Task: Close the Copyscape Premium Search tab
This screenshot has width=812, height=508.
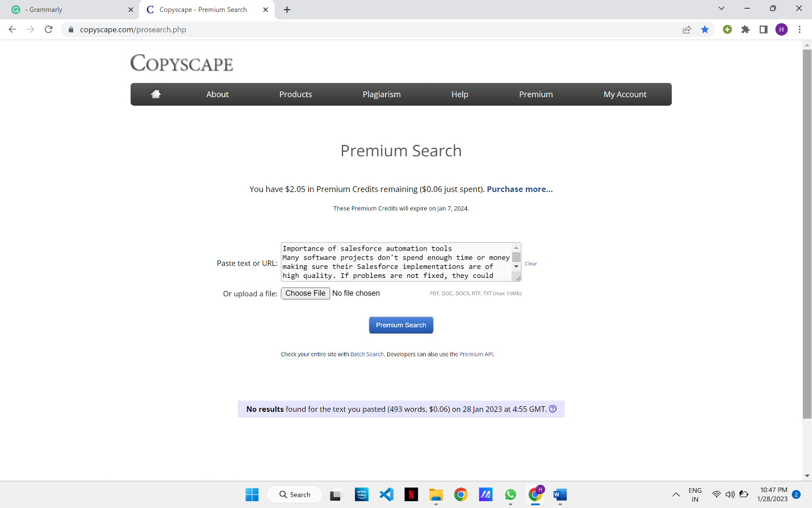Action: 265,10
